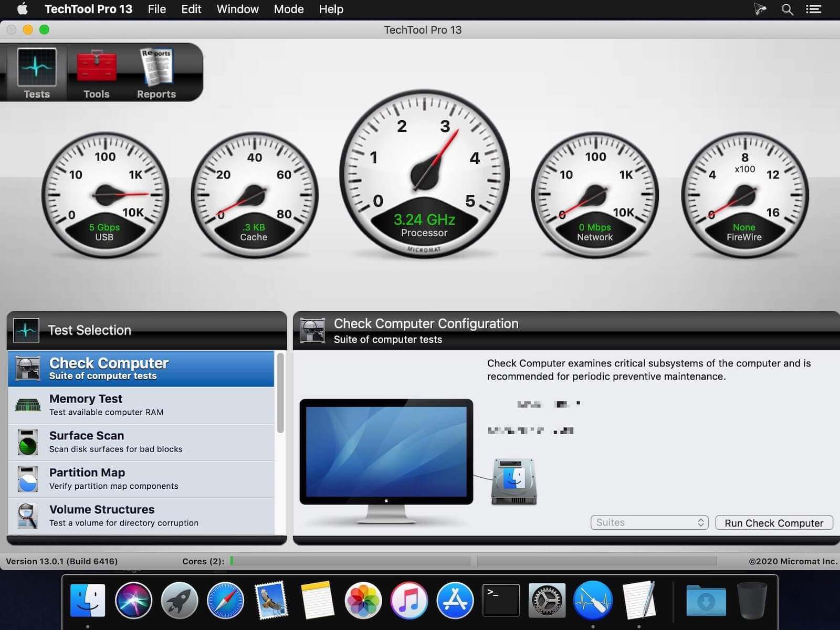Select Surface Scan test

(141, 442)
